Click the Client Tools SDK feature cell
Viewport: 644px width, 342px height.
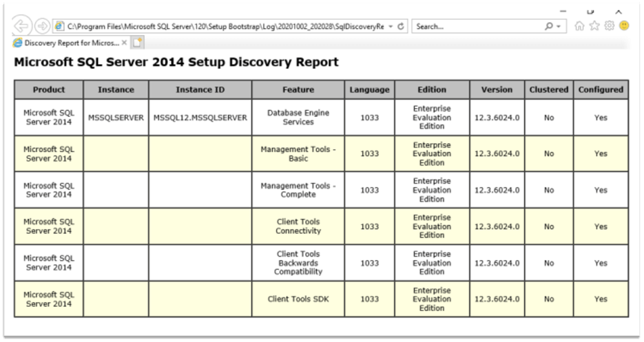(x=298, y=299)
